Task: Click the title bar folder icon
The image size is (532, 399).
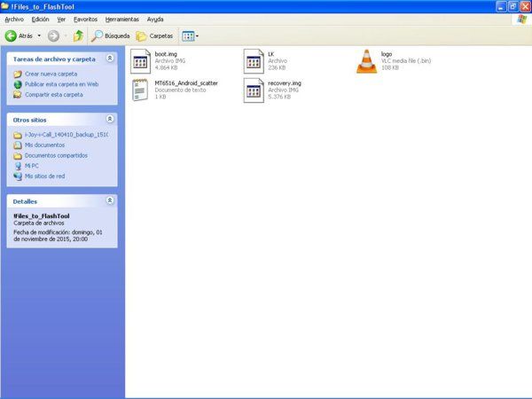Action: point(5,6)
